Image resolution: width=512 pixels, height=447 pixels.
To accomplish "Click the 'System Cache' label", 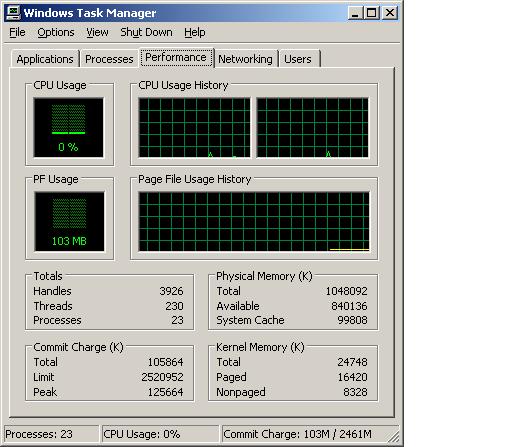I will pyautogui.click(x=250, y=320).
